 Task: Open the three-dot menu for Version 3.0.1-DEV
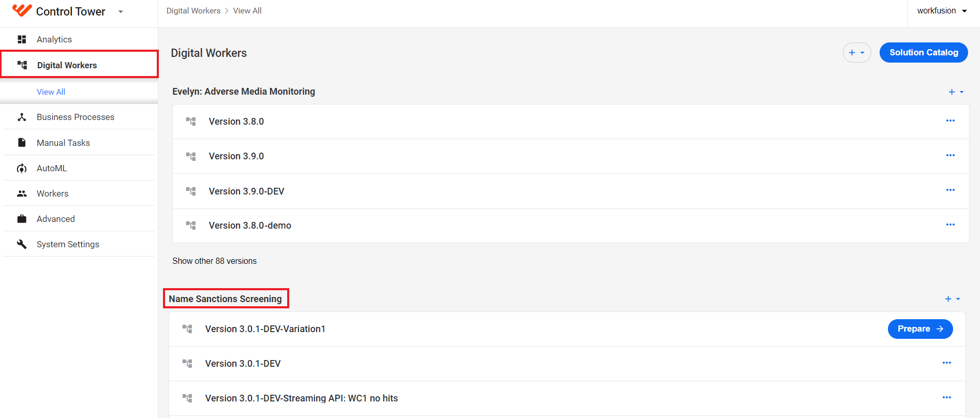tap(947, 363)
